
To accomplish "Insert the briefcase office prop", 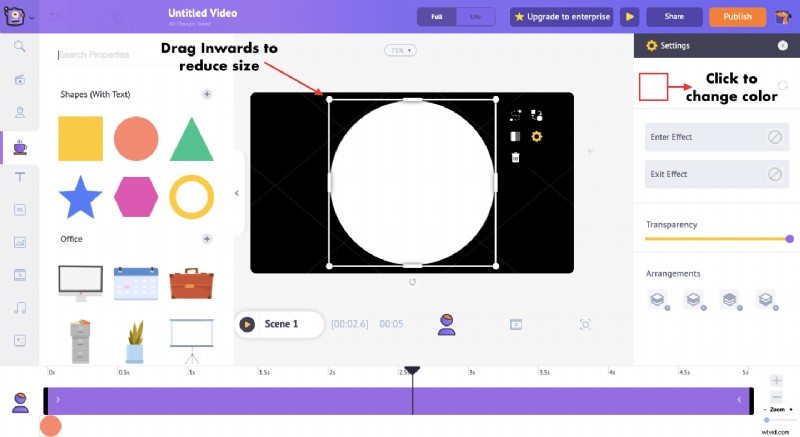I will coord(191,284).
